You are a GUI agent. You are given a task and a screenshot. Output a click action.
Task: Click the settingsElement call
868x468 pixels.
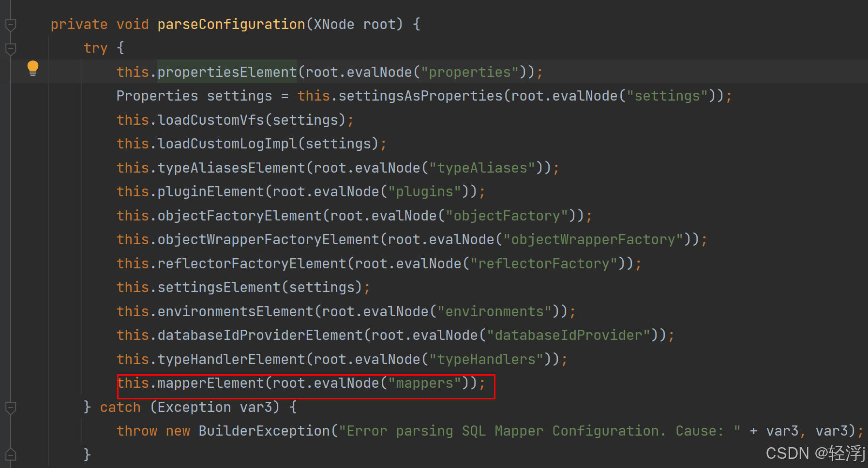[x=219, y=287]
